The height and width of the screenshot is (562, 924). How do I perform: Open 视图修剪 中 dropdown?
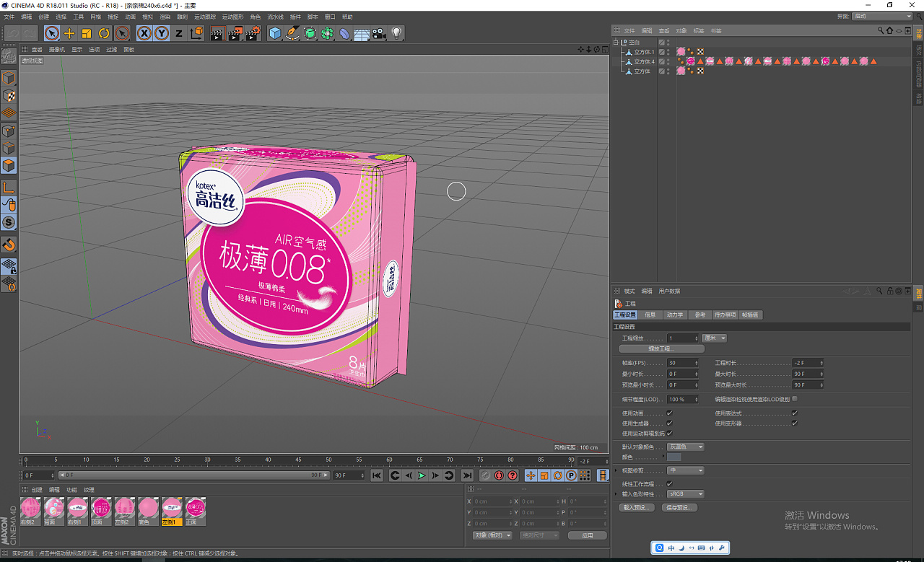[686, 470]
